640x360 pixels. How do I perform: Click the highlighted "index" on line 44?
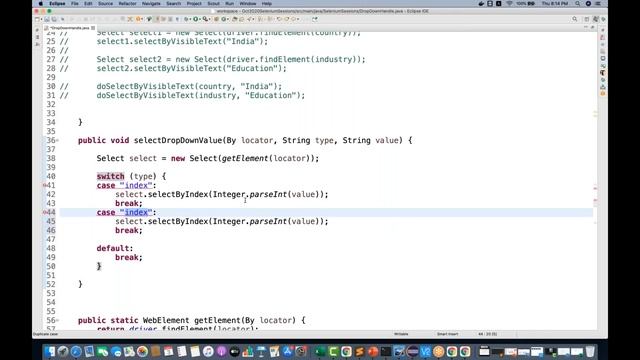(x=136, y=212)
